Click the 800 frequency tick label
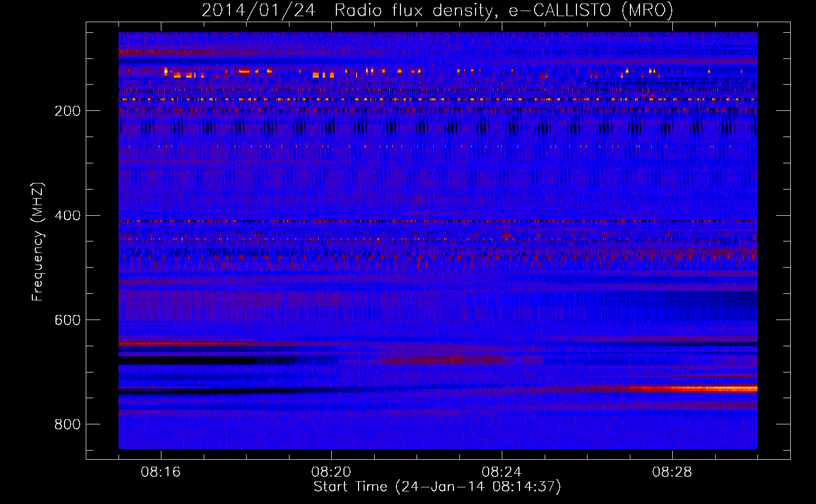 pyautogui.click(x=68, y=424)
